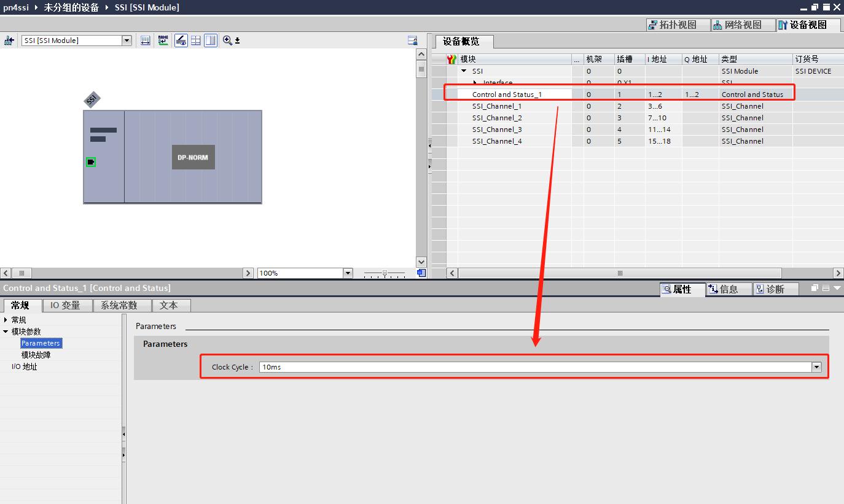Viewport: 844px width, 504px height.
Task: Click the overview navigation icon beside the zoom slider
Action: pos(421,273)
